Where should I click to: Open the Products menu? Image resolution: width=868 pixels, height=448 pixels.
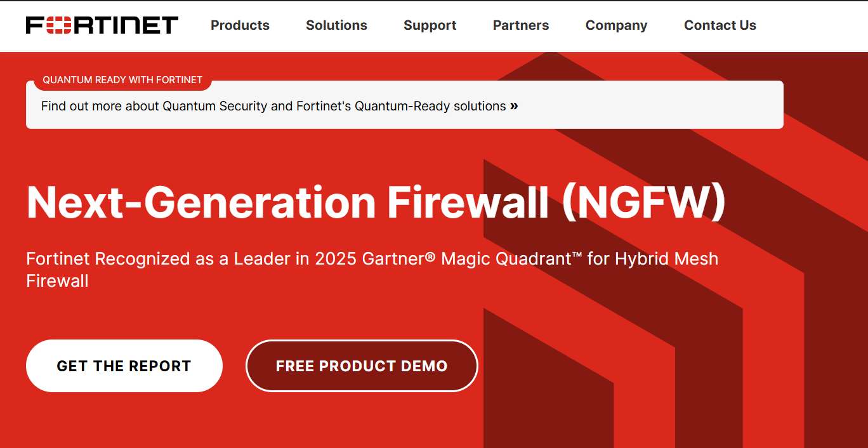coord(240,25)
